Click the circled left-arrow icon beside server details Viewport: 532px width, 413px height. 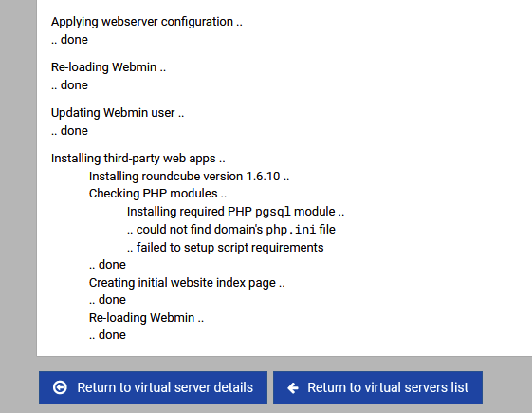pos(60,387)
